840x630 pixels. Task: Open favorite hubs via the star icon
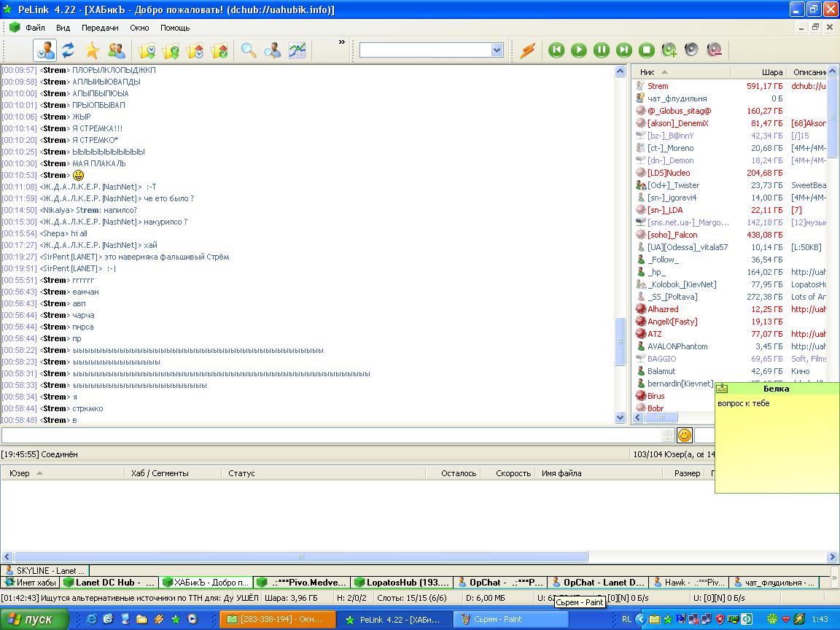click(91, 50)
